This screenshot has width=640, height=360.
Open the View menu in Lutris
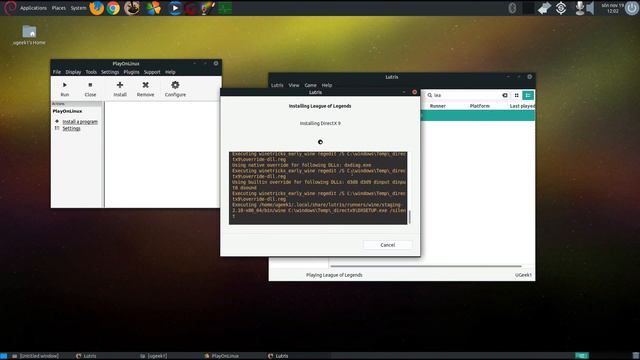[x=294, y=85]
